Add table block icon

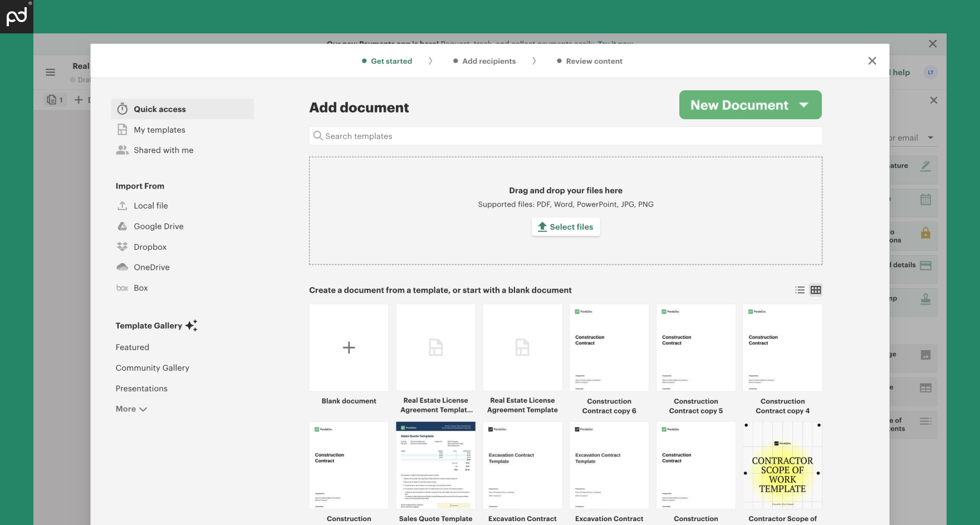coord(926,388)
